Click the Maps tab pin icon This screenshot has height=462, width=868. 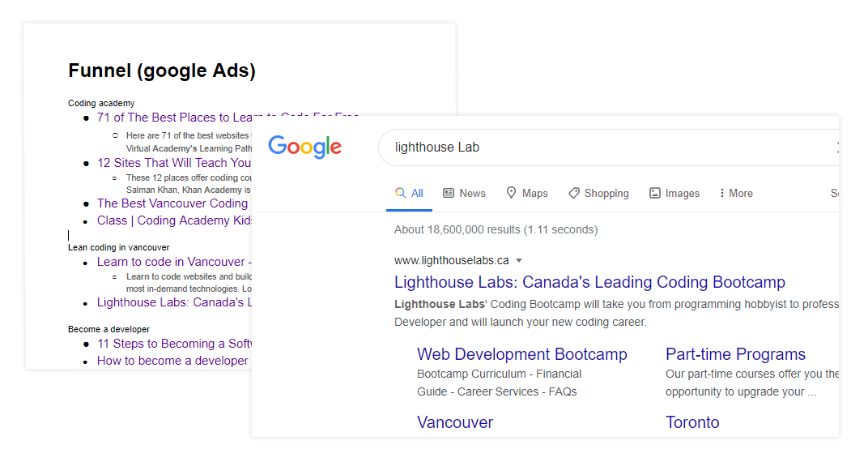coord(512,193)
